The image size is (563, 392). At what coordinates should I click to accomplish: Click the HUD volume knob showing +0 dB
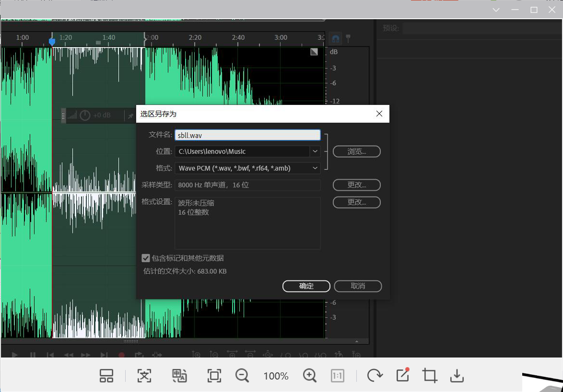(85, 115)
